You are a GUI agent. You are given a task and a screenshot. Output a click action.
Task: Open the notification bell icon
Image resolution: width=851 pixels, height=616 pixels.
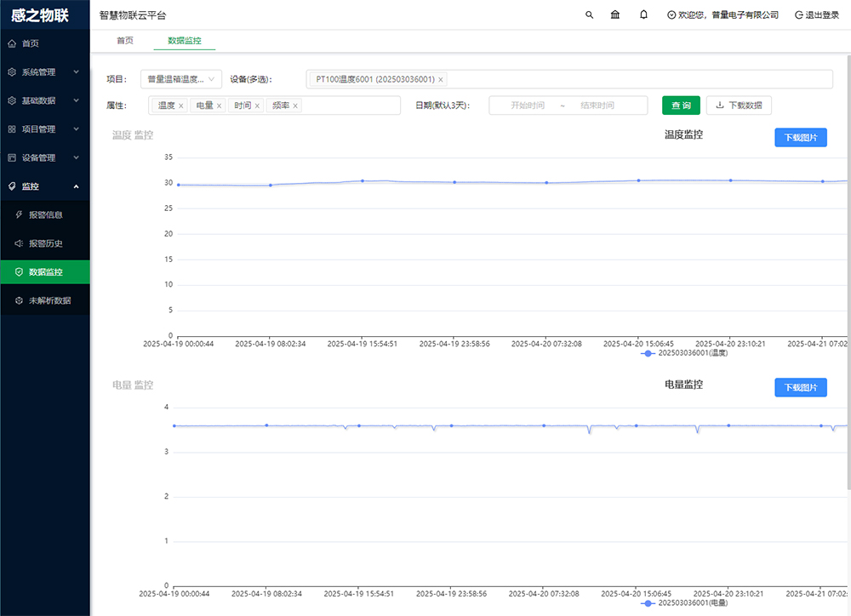coord(643,14)
